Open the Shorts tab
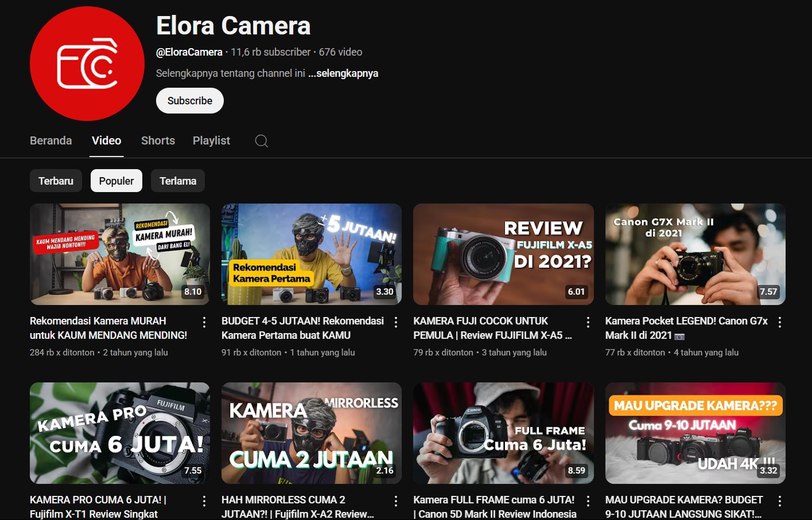The height and width of the screenshot is (520, 812). (x=158, y=140)
